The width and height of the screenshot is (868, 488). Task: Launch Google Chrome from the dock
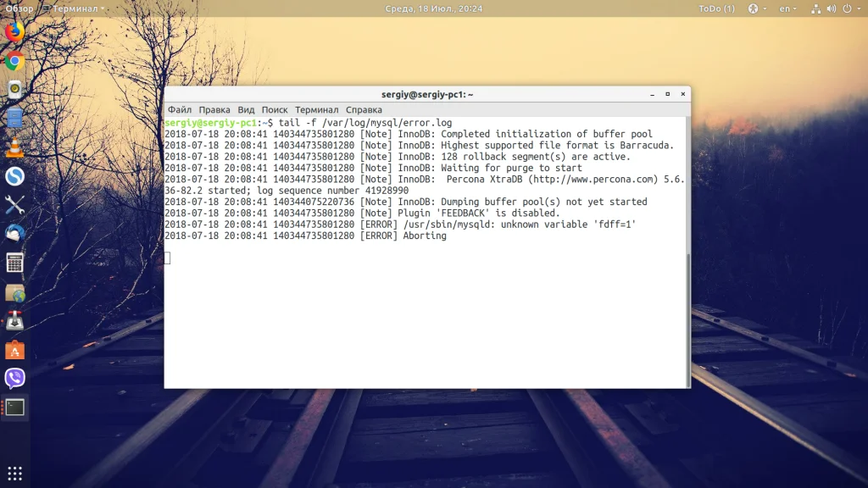click(x=14, y=61)
